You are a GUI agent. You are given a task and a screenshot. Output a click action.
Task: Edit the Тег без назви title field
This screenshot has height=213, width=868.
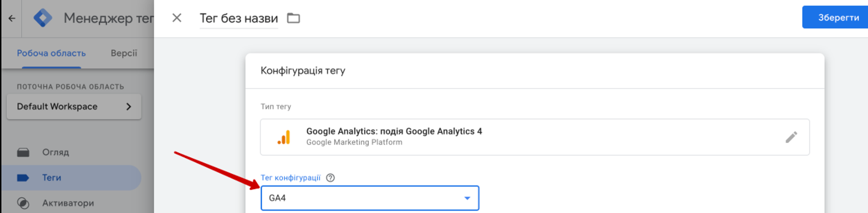(239, 19)
